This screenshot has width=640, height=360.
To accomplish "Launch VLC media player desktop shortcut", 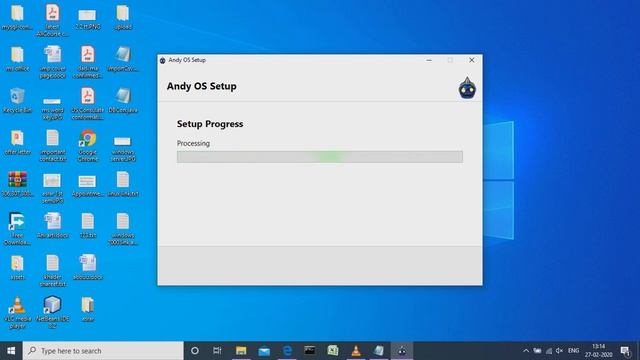I will click(x=17, y=312).
